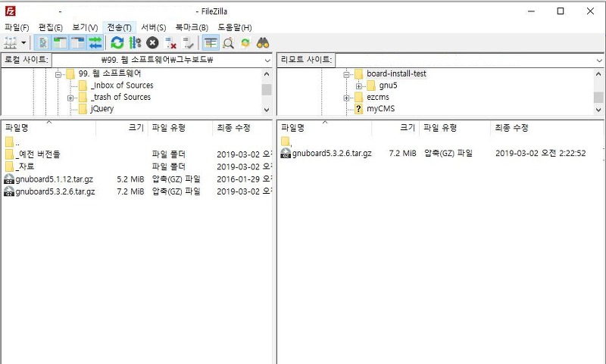Search files with binoculars icon
The width and height of the screenshot is (606, 364).
(263, 43)
